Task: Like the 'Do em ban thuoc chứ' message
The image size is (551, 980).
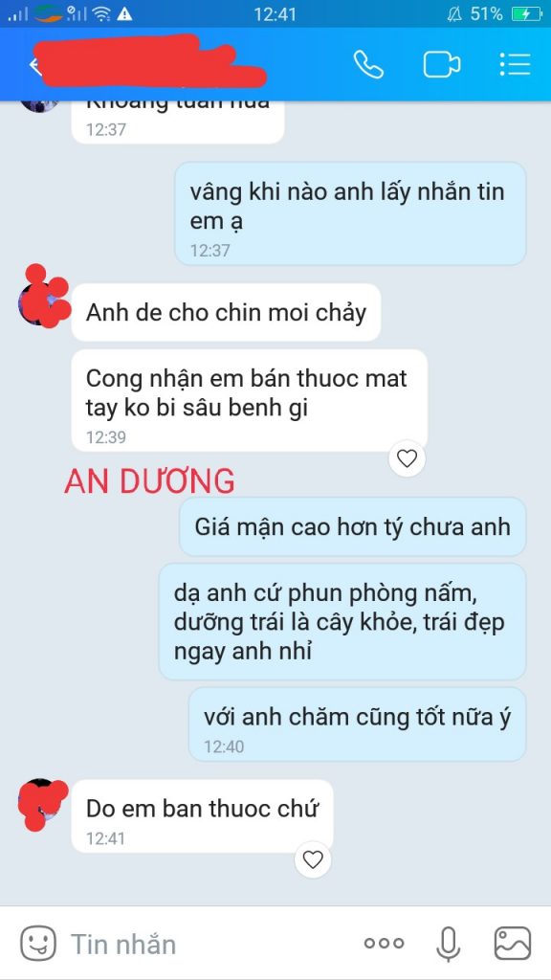Action: pos(313,859)
